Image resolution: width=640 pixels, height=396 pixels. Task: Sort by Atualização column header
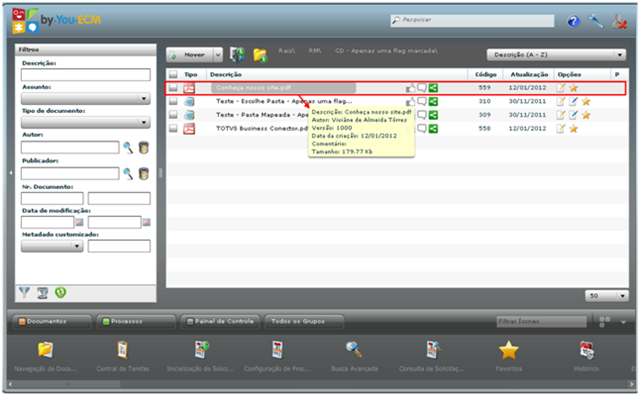pyautogui.click(x=529, y=74)
